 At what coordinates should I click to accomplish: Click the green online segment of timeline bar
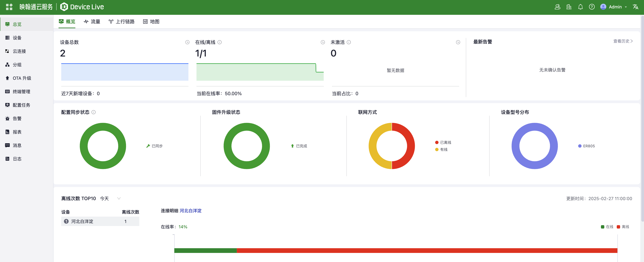coord(205,251)
